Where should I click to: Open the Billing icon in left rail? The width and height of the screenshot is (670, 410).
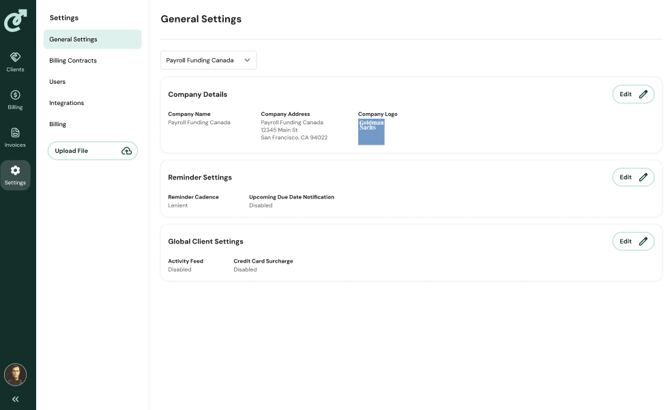pyautogui.click(x=15, y=99)
